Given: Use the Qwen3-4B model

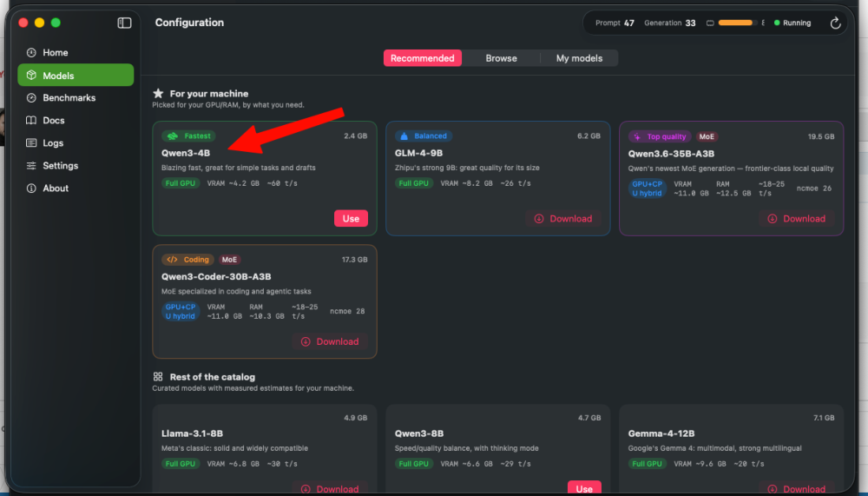Looking at the screenshot, I should pos(351,218).
